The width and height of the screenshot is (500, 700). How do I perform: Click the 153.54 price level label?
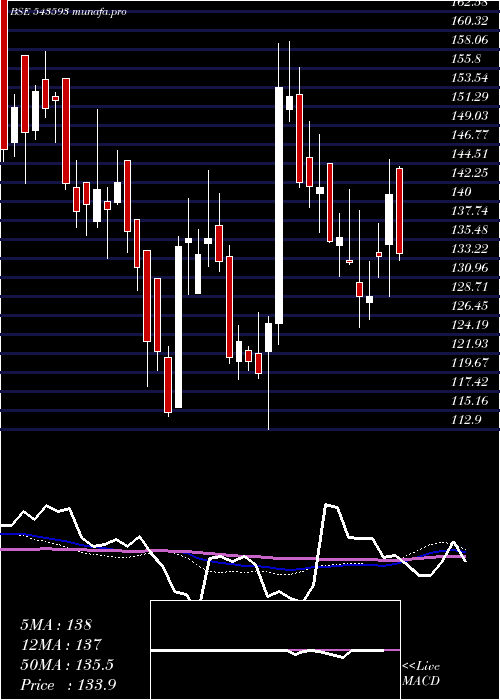click(470, 78)
